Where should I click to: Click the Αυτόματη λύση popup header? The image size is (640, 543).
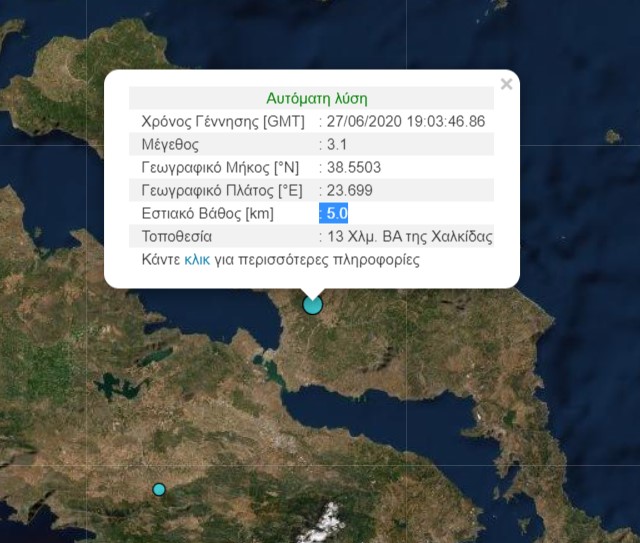[316, 99]
